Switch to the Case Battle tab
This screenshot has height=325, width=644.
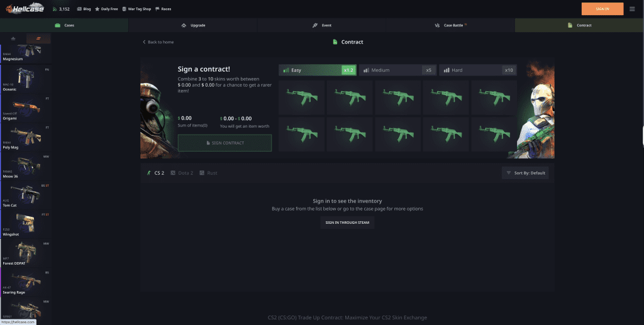(x=450, y=25)
